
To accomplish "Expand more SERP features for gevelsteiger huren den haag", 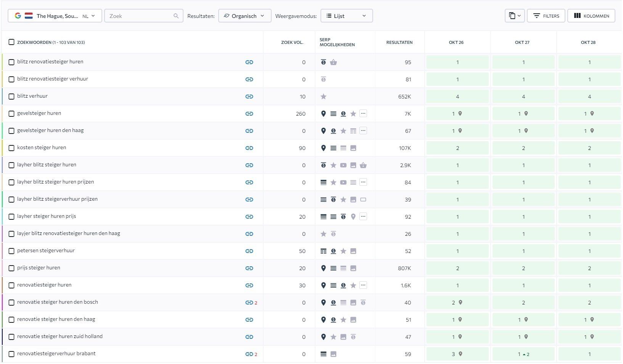I will coord(363,130).
